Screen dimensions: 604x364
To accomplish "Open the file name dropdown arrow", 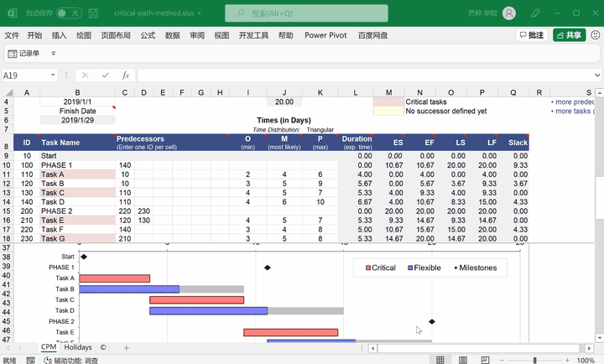I will point(200,13).
